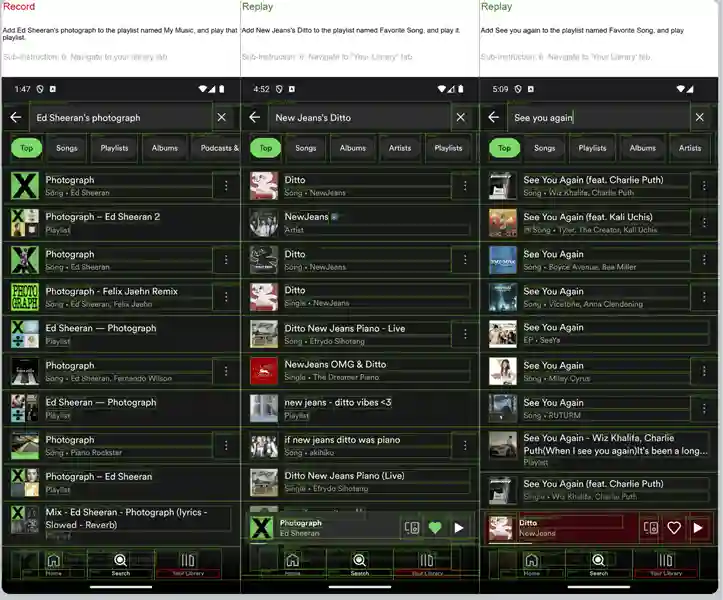This screenshot has height=600, width=723.
Task: Open Your Library in the See you again screen
Action: [x=666, y=564]
